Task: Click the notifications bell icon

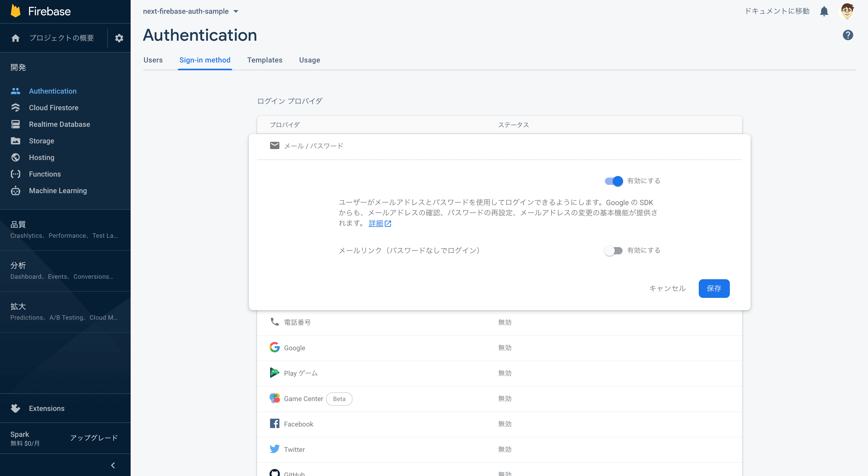Action: (824, 11)
